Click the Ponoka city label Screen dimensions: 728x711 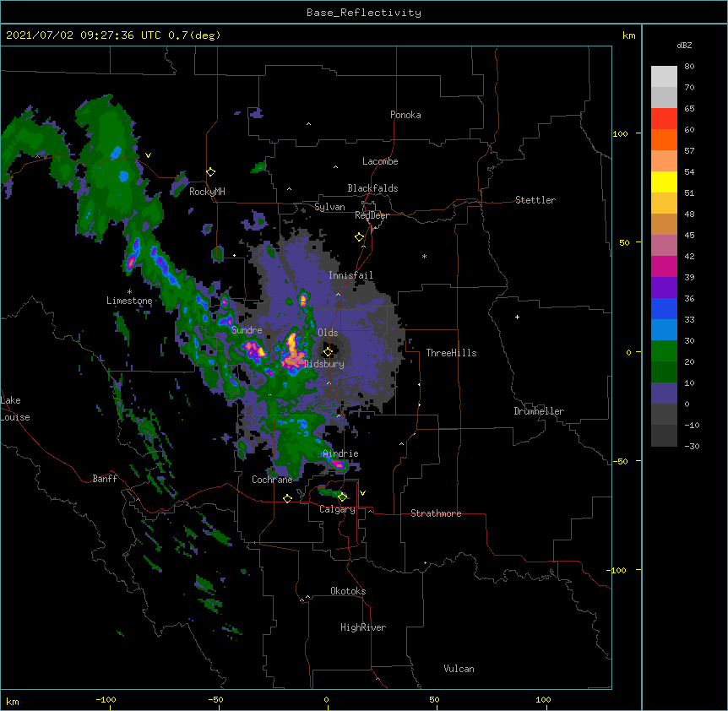pos(405,115)
